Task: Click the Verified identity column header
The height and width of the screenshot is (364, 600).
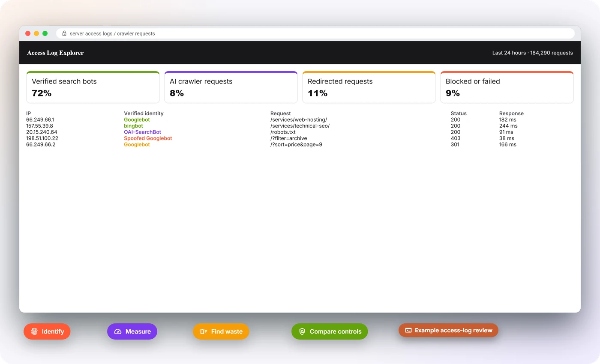Action: pos(144,113)
